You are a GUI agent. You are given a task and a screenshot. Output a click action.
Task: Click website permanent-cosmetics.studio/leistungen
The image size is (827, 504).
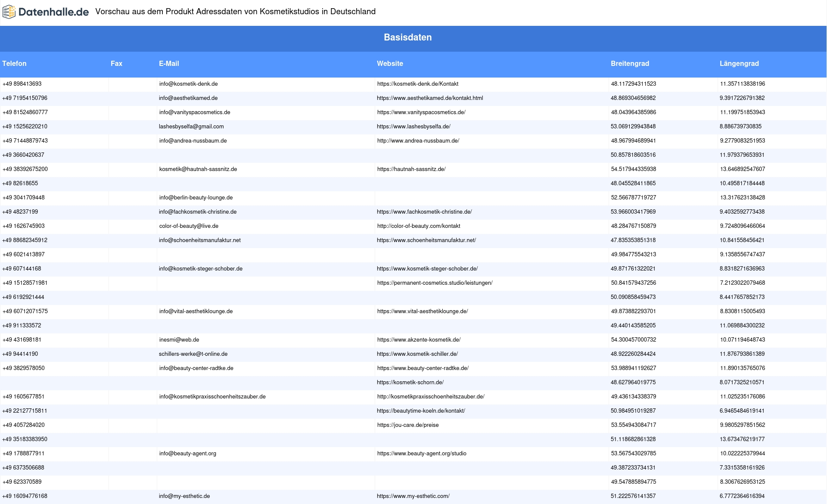coord(435,283)
